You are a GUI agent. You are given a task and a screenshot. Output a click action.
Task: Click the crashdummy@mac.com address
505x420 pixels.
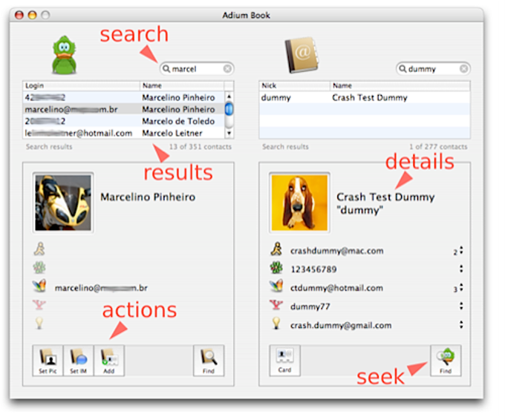point(337,251)
